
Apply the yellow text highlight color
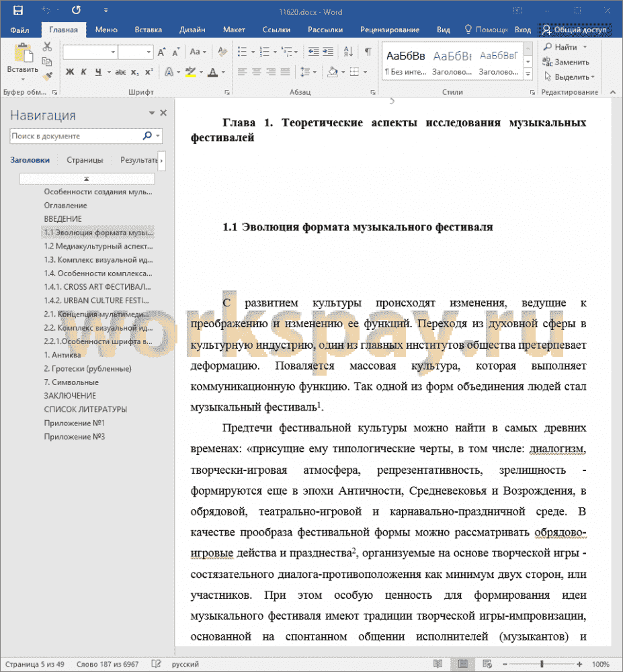[x=191, y=72]
